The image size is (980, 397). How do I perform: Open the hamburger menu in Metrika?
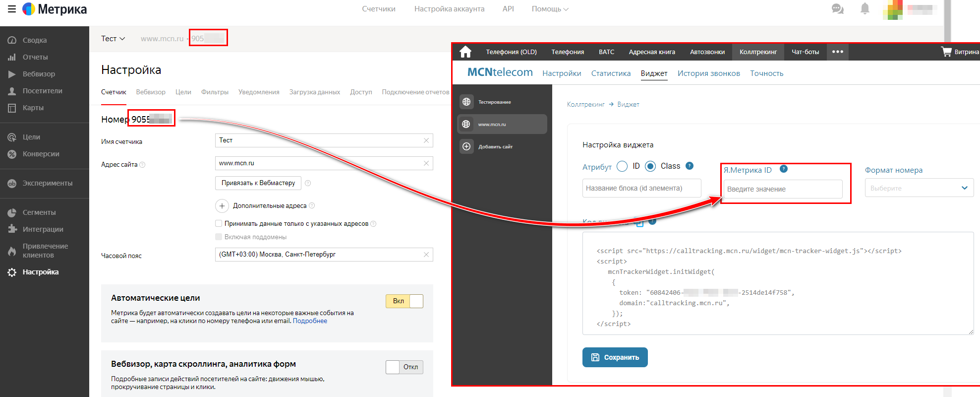(x=12, y=9)
